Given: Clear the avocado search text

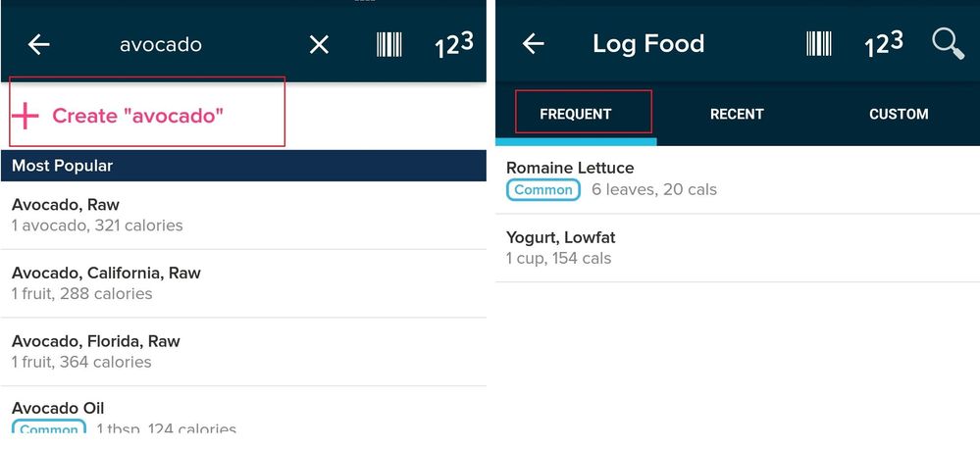Looking at the screenshot, I should pyautogui.click(x=319, y=44).
